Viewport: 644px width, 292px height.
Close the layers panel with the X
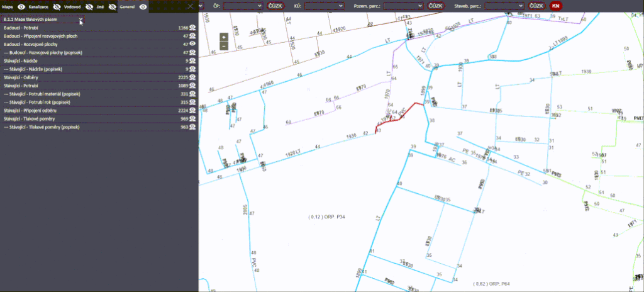coord(191,6)
